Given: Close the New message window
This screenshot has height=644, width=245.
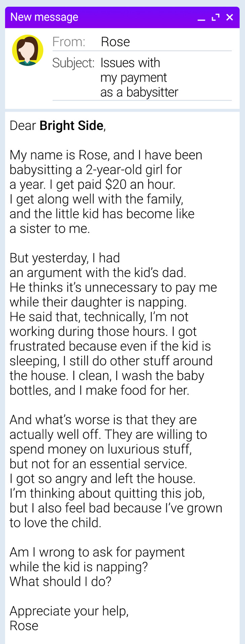Looking at the screenshot, I should click(230, 17).
